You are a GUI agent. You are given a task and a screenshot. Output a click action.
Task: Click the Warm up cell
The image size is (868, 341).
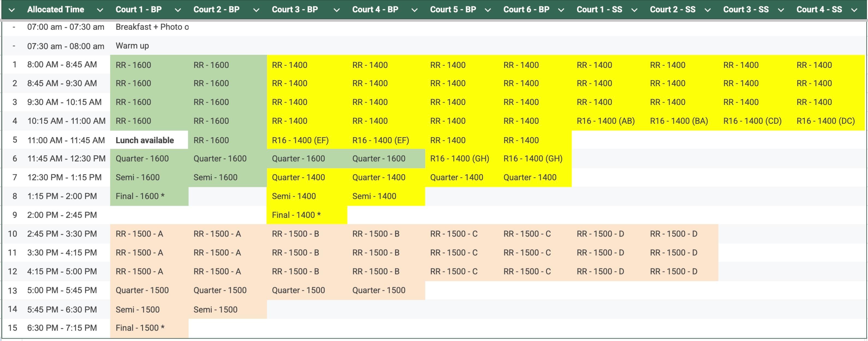click(x=132, y=46)
